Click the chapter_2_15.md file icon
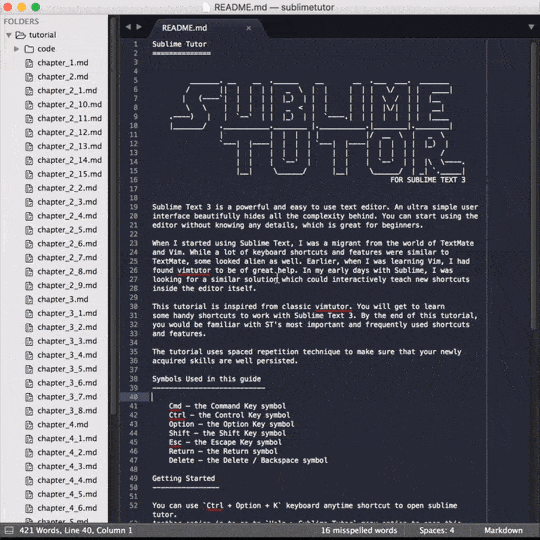 (29, 174)
